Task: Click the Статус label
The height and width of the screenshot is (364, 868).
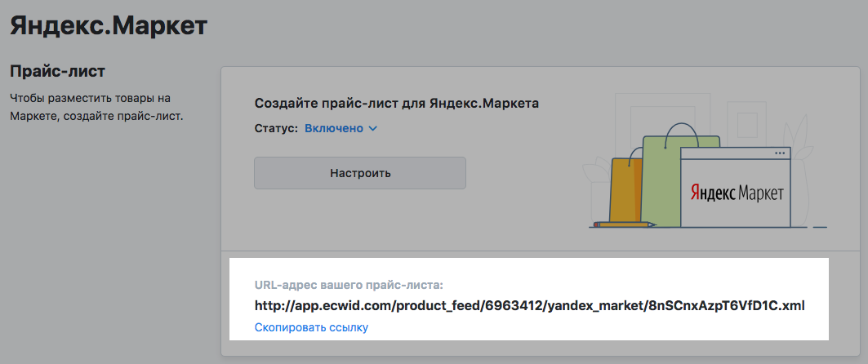Action: tap(277, 128)
